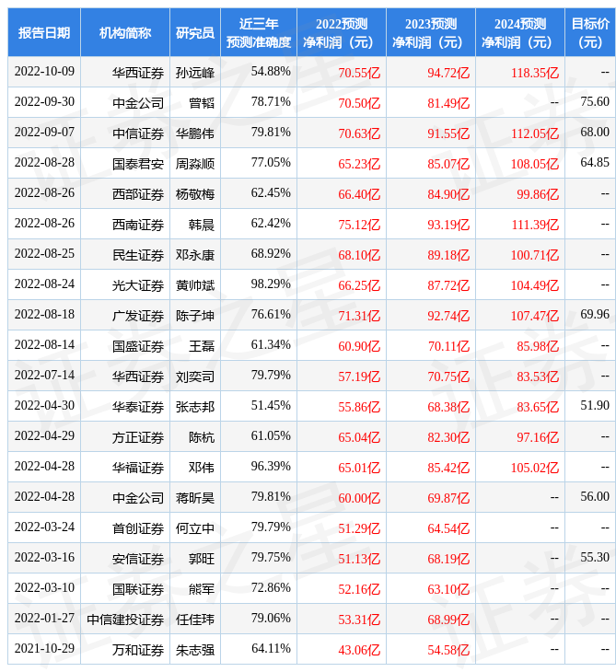Click analyst 陈杭
The width and height of the screenshot is (616, 672).
coord(202,437)
